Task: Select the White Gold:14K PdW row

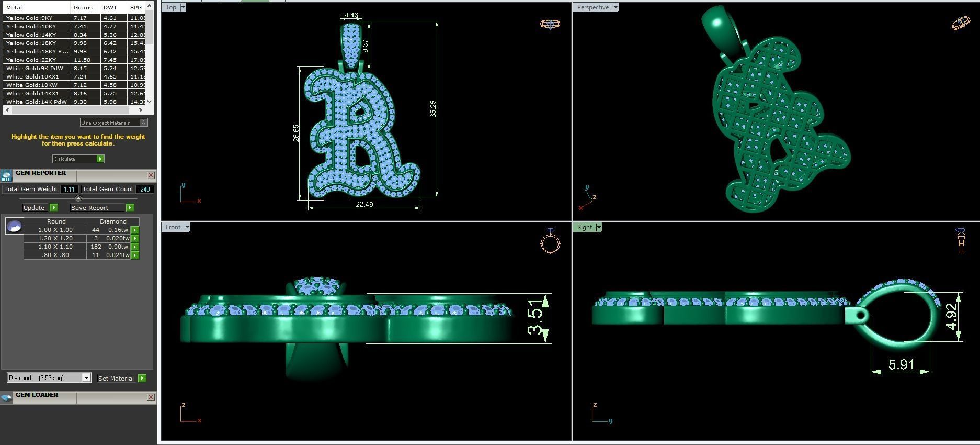Action: [74, 102]
